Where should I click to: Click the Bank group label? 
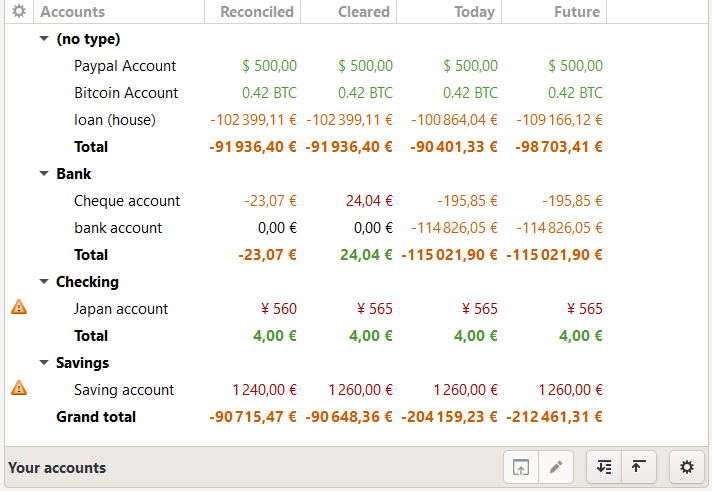tap(74, 174)
